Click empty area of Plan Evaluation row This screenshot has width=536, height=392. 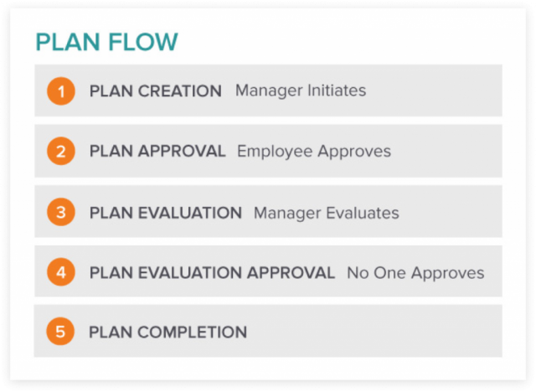(x=451, y=212)
